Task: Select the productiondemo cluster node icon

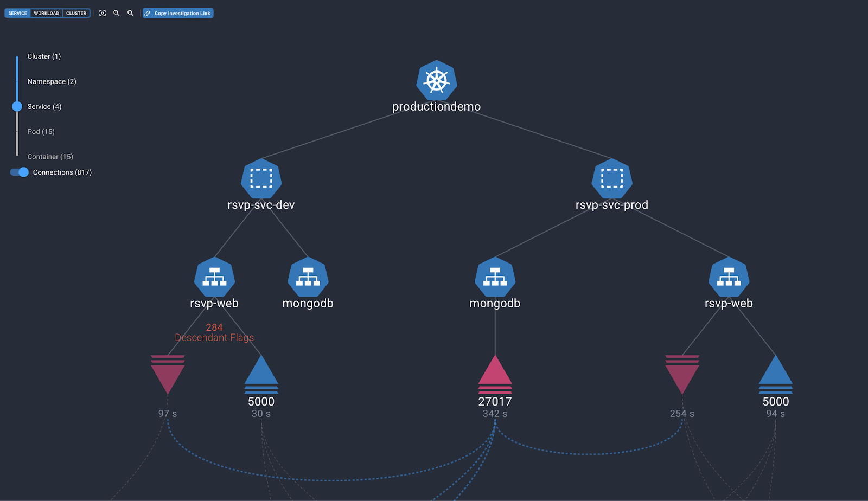Action: [x=436, y=81]
